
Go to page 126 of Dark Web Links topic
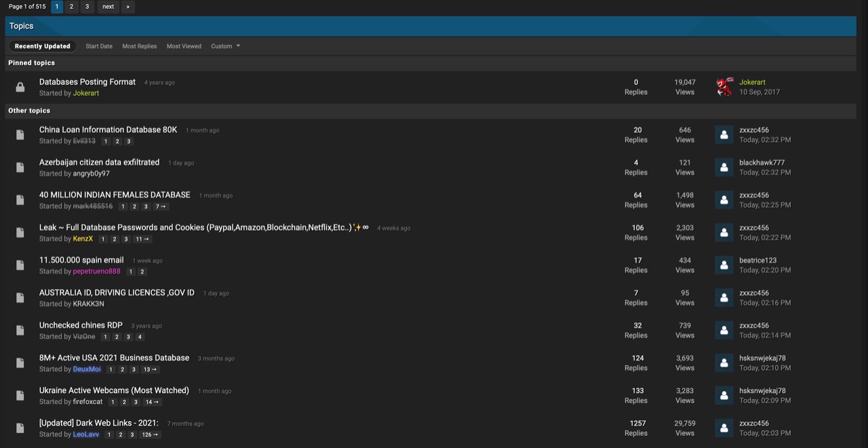coord(150,435)
